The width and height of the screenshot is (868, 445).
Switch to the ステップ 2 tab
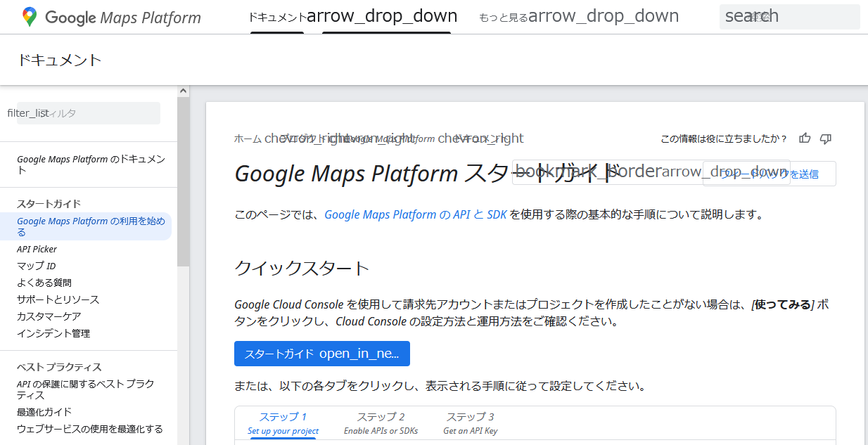click(x=381, y=423)
